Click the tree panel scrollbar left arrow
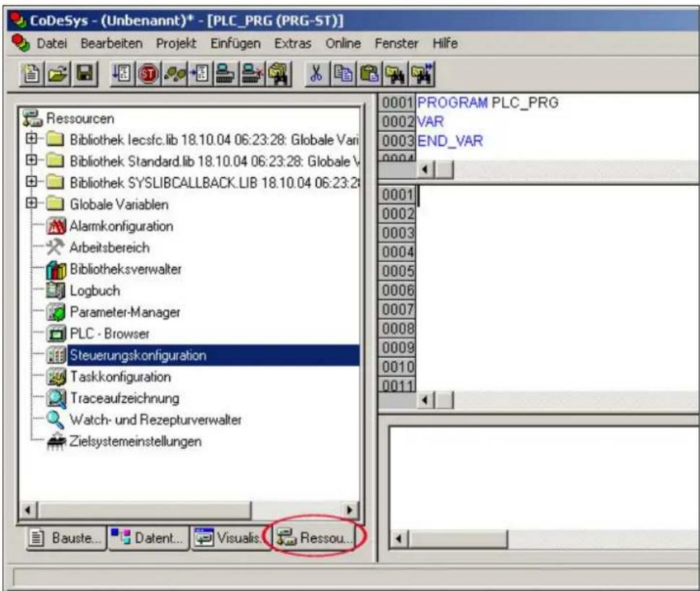This screenshot has width=700, height=591. point(28,510)
